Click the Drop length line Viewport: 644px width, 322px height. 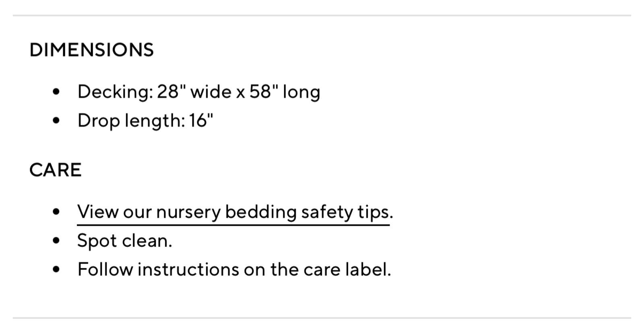[x=145, y=120]
